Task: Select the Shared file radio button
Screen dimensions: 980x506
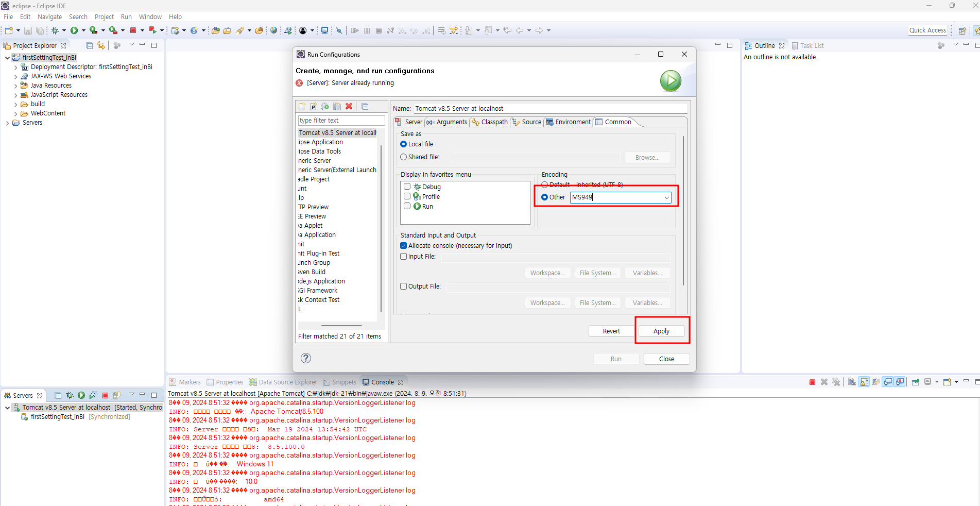Action: [x=403, y=157]
